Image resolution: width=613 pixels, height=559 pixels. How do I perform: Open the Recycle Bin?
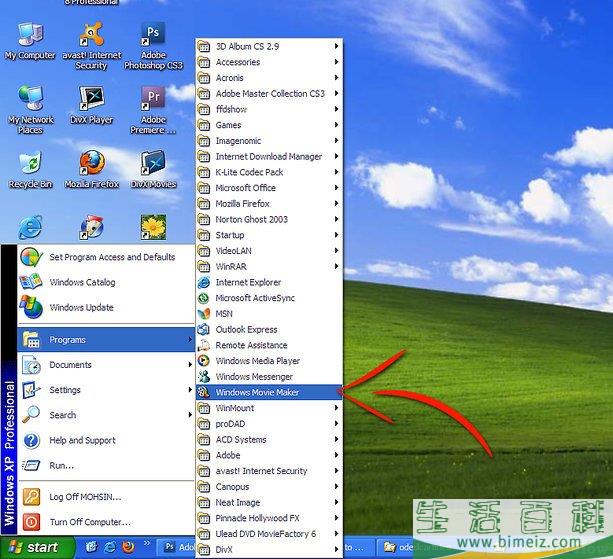(x=30, y=170)
